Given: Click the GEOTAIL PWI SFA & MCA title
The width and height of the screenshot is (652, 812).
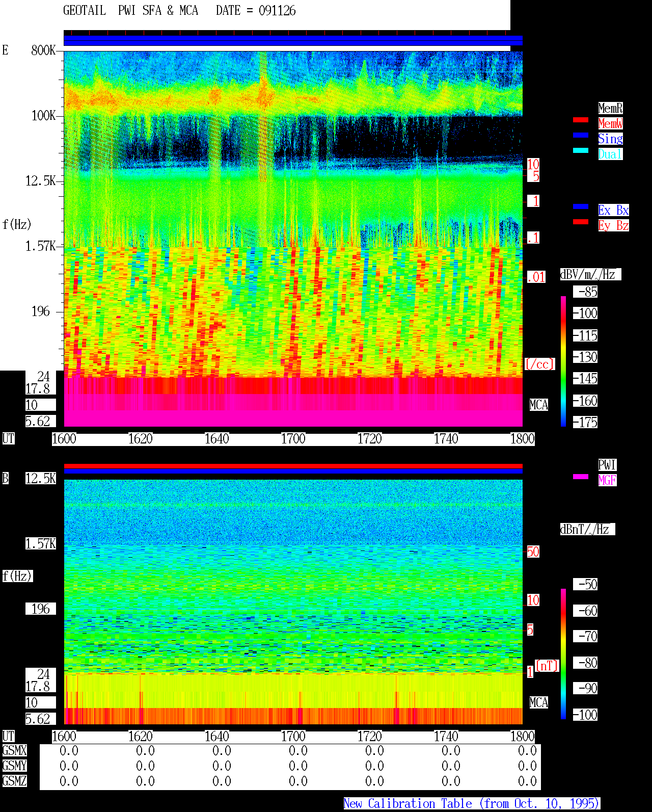Looking at the screenshot, I should (130, 11).
